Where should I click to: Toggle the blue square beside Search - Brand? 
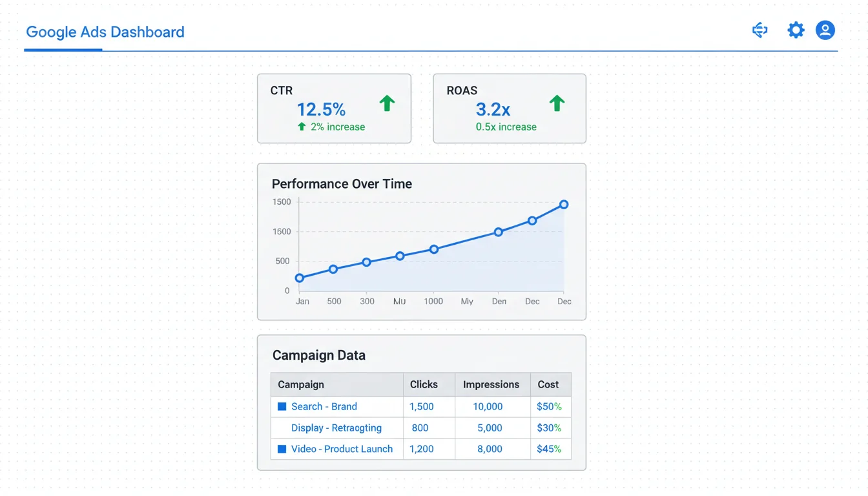282,407
